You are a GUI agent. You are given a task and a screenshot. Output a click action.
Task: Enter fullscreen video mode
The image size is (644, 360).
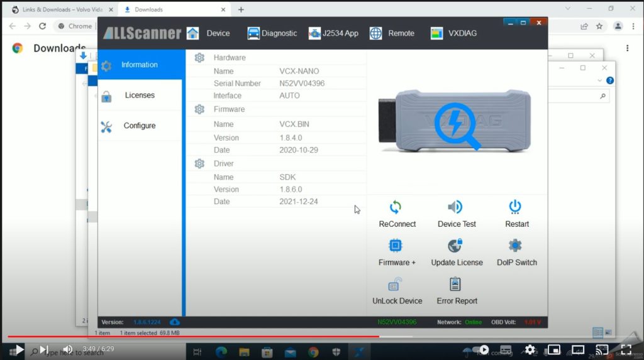click(626, 350)
